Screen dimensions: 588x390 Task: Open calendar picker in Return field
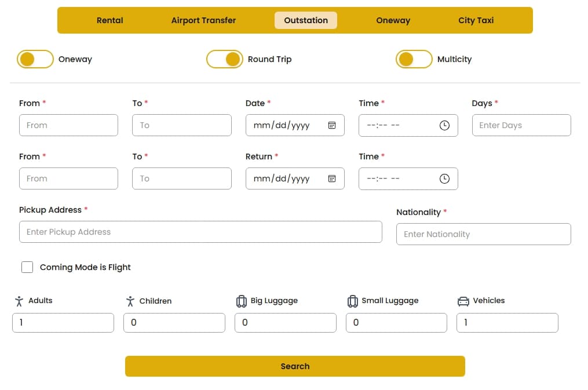[x=332, y=178]
